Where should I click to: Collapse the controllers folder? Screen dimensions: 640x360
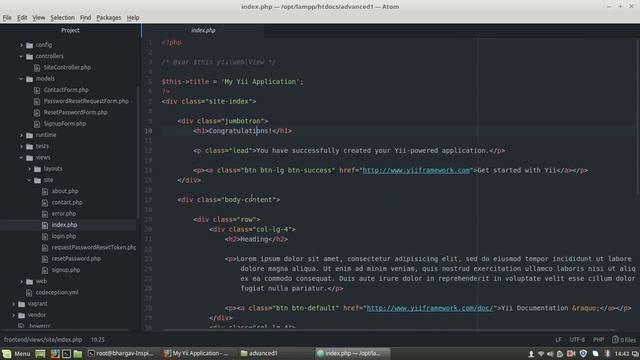click(22, 56)
